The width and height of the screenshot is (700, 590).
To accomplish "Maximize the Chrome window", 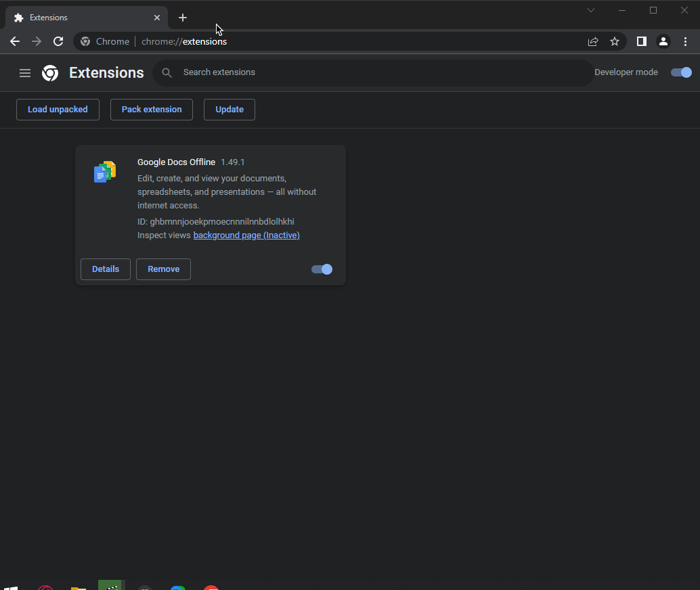I will (653, 10).
